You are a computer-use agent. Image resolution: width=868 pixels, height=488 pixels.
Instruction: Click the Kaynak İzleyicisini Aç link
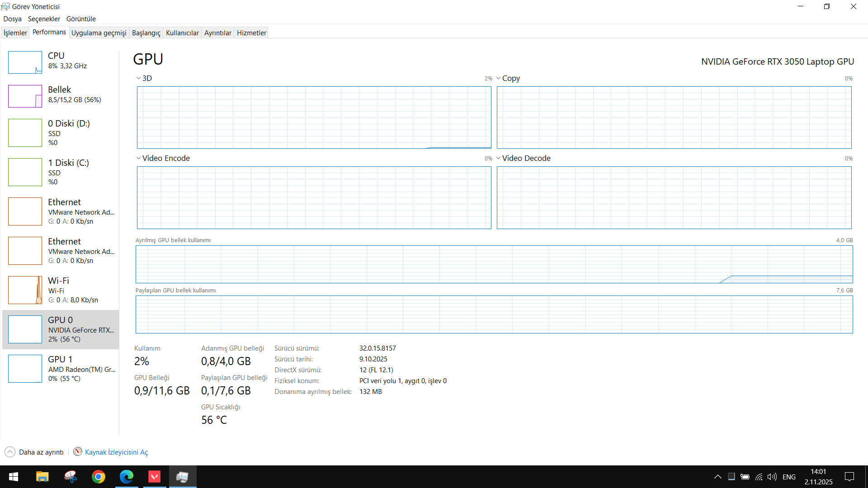[x=116, y=452]
